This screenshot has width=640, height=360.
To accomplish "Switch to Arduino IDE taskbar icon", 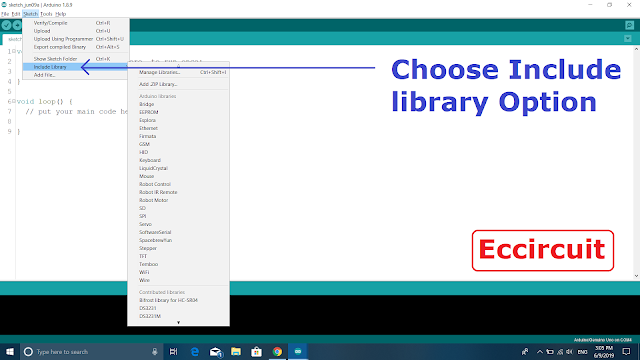I will coord(298,351).
